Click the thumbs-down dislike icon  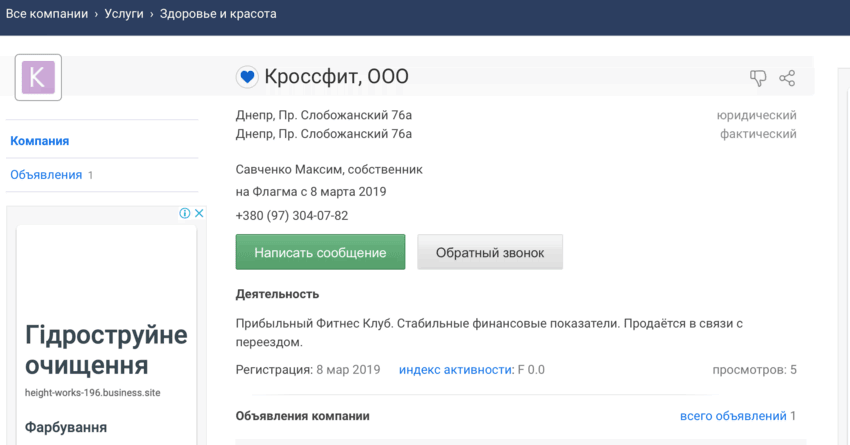pyautogui.click(x=758, y=78)
